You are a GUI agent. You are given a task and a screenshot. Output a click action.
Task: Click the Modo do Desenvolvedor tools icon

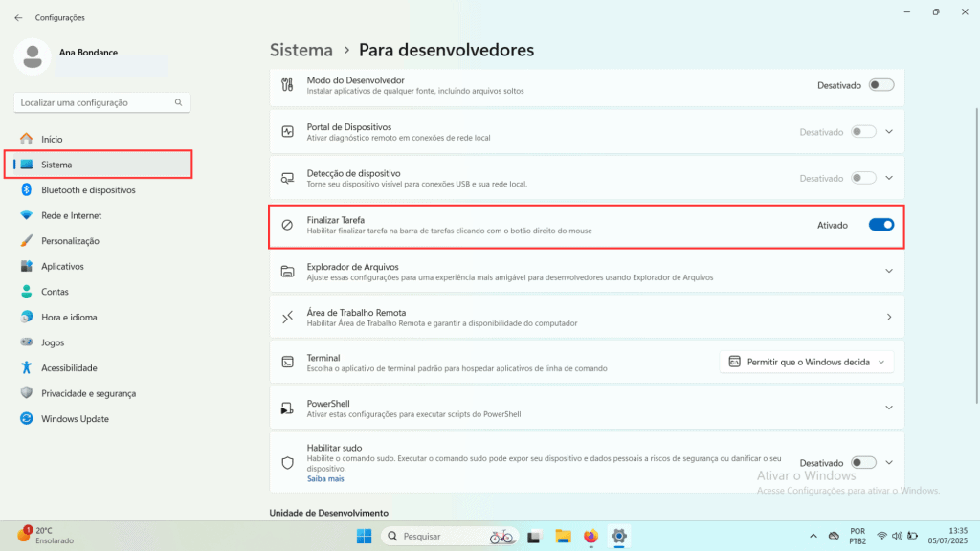287,85
